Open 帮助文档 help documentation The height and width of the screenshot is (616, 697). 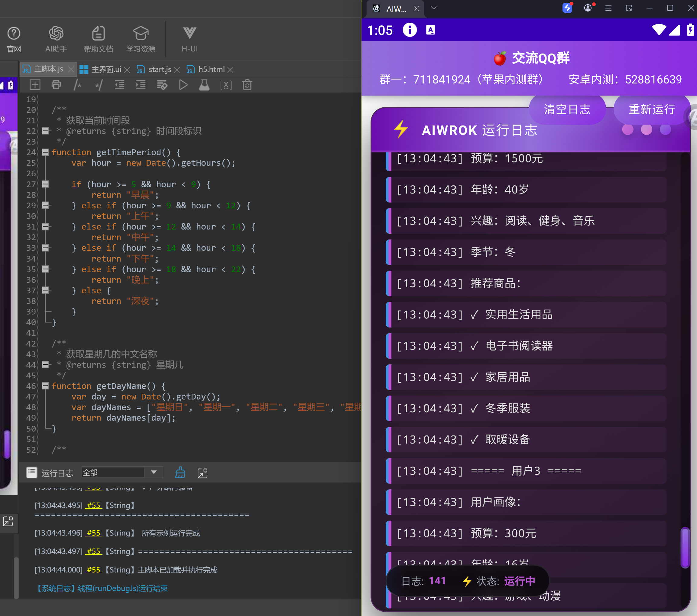click(x=98, y=39)
